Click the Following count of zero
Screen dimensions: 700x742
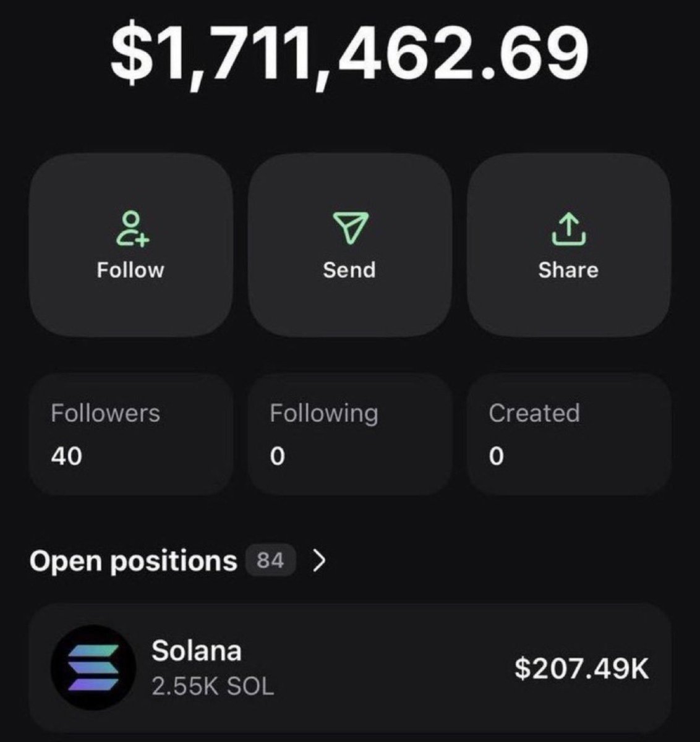point(277,457)
